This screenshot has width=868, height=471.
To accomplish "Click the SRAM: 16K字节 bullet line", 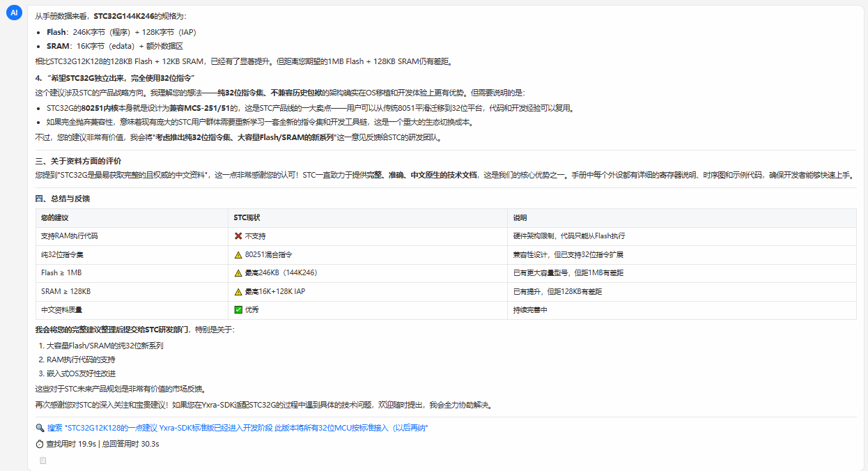I will [x=114, y=46].
